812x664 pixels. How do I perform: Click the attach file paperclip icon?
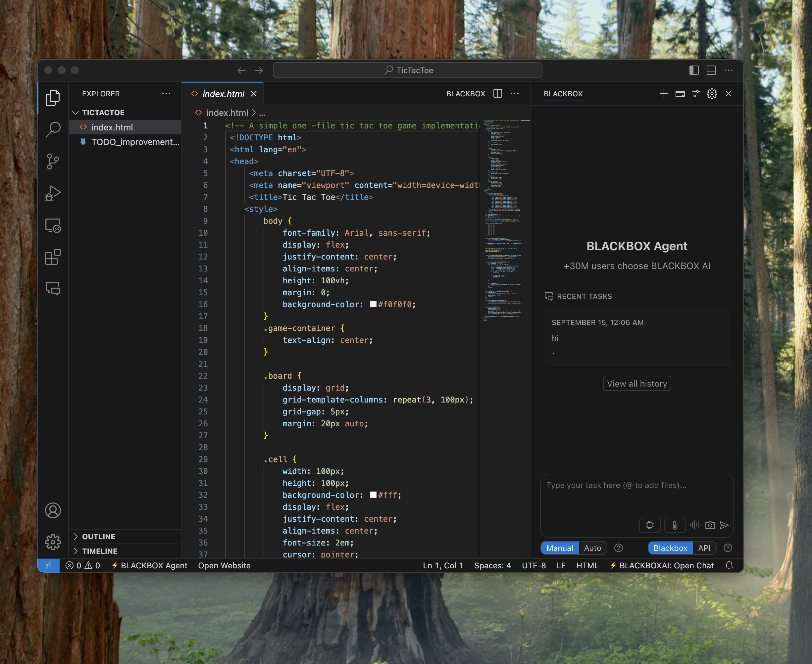[675, 525]
